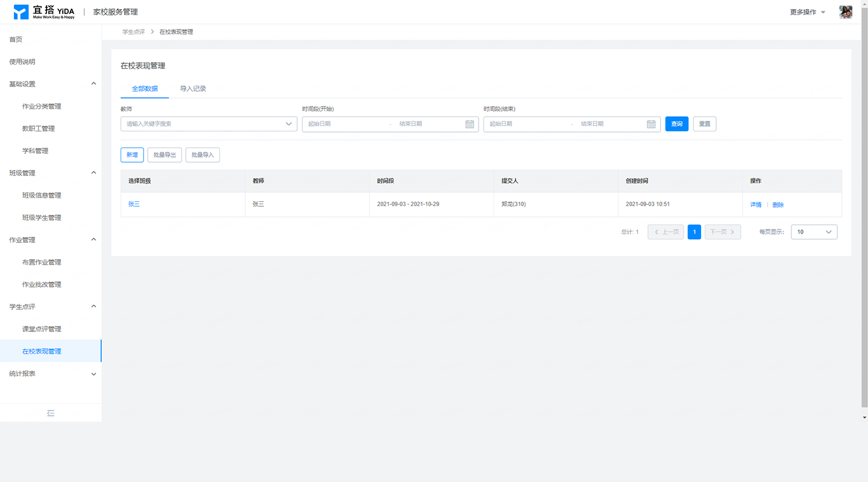Click 结束日期 in the 时间段(结束) field
The height and width of the screenshot is (482, 868).
[592, 124]
